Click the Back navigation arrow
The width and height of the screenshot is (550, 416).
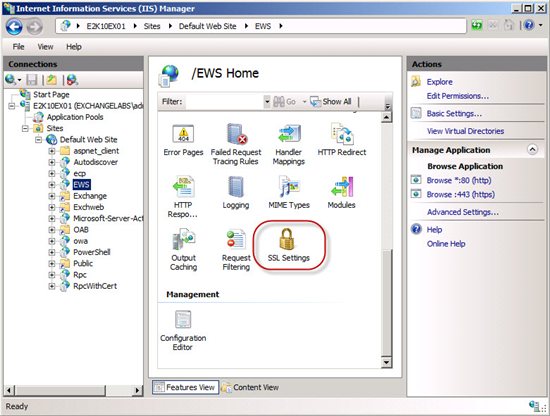pos(14,27)
